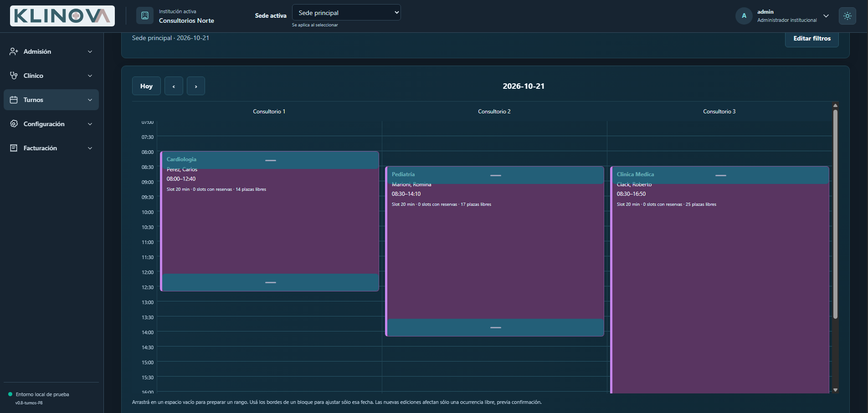Screen dimensions: 868x413
Task: Click the scrollbar down arrow in calendar
Action: (835, 390)
